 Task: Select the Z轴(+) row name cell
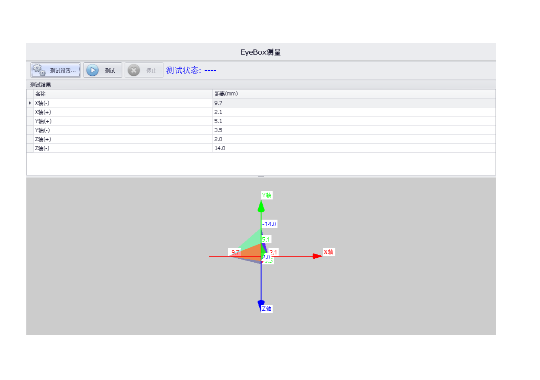click(x=123, y=139)
